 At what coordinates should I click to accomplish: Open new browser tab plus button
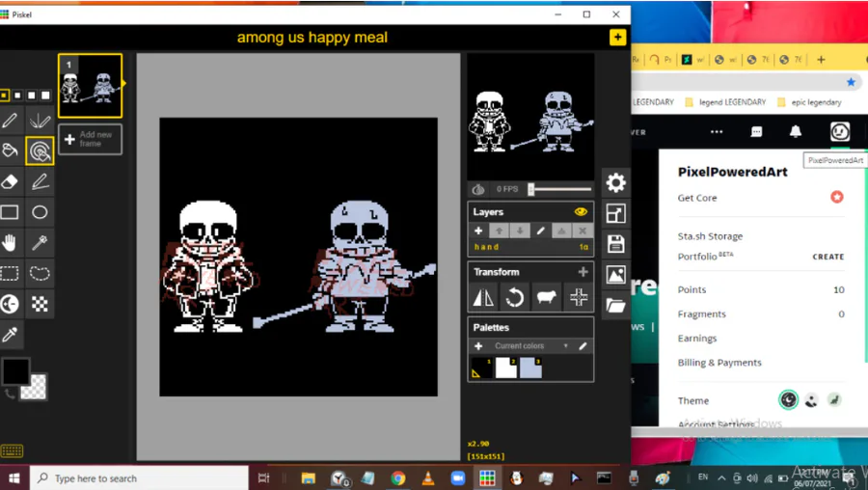tap(821, 60)
